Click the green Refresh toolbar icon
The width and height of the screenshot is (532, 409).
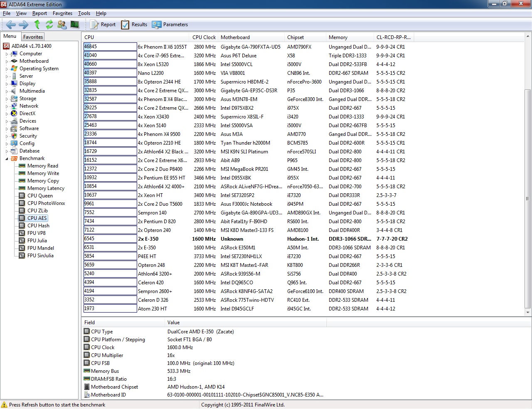[49, 25]
